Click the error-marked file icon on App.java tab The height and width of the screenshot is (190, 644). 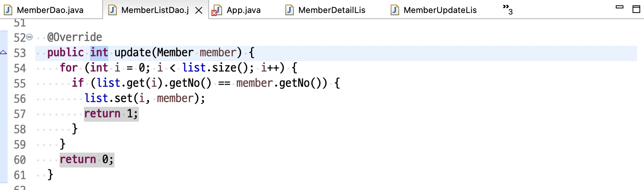(217, 10)
